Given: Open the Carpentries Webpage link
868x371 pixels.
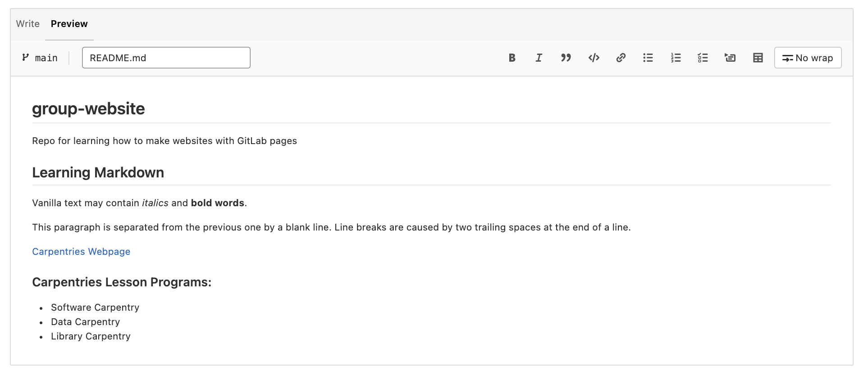Looking at the screenshot, I should tap(81, 252).
